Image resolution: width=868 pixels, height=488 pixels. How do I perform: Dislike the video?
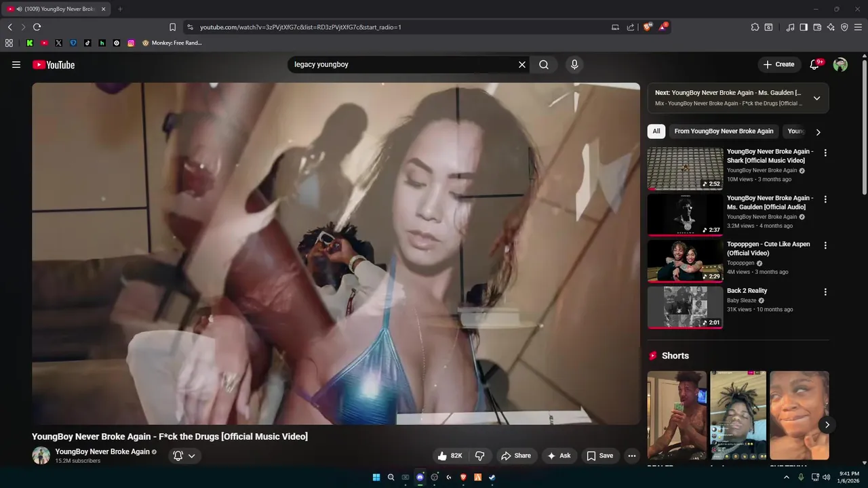point(480,455)
